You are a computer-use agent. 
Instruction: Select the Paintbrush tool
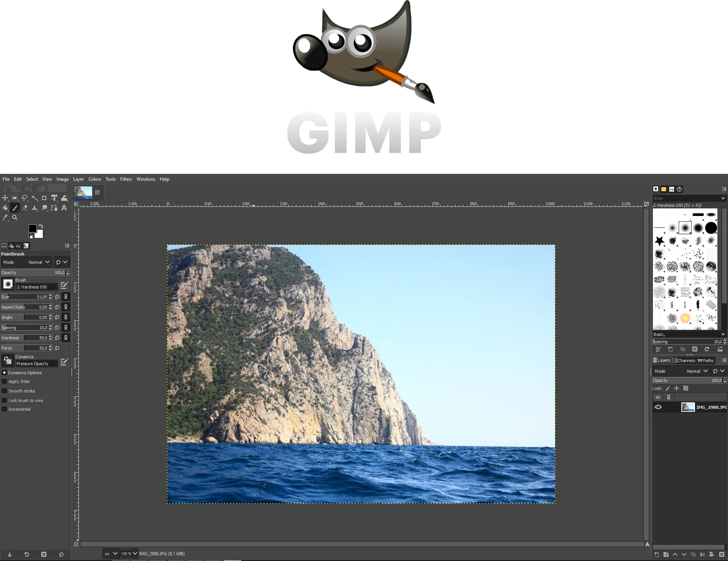[15, 208]
